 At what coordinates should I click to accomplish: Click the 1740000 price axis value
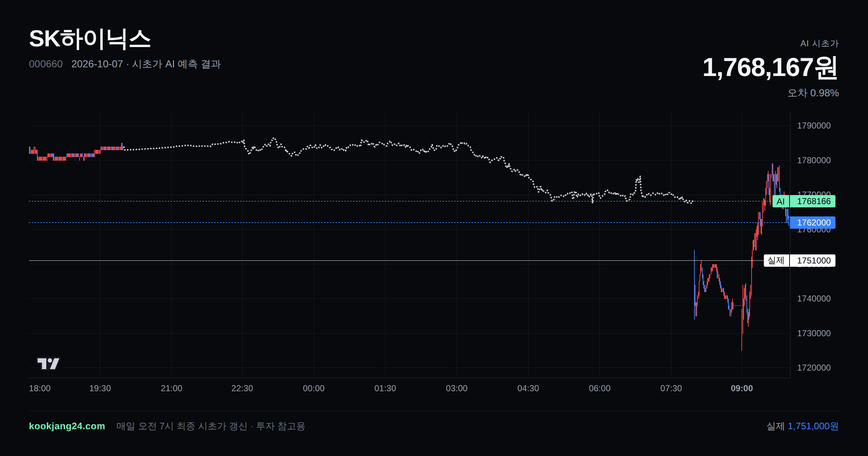(x=814, y=299)
